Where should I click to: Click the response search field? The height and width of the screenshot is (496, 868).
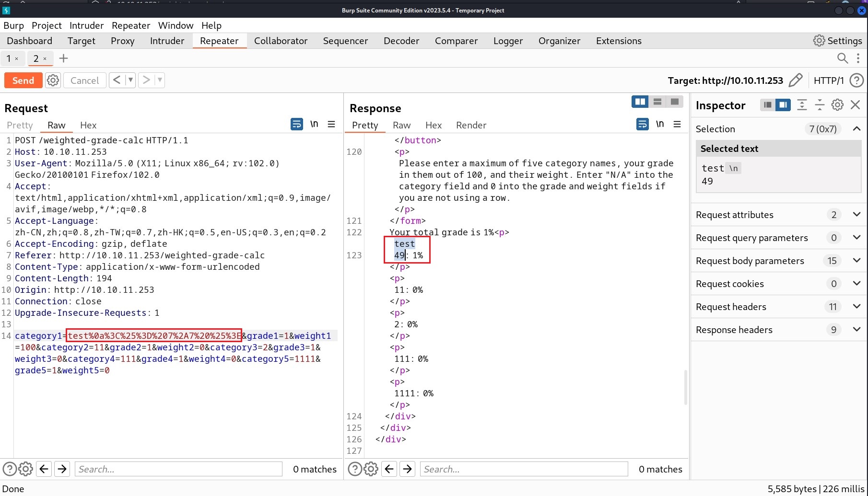point(524,469)
